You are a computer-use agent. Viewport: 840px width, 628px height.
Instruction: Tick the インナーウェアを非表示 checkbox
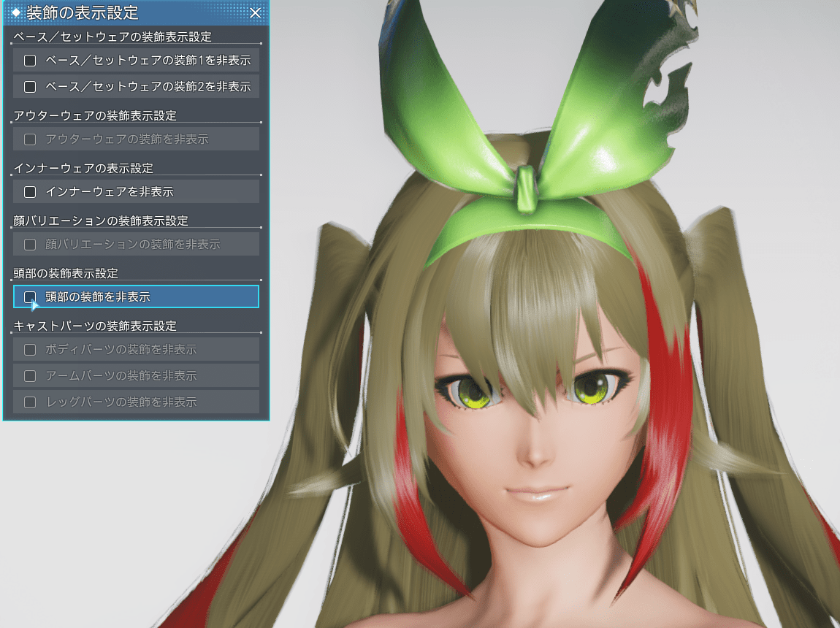(30, 191)
